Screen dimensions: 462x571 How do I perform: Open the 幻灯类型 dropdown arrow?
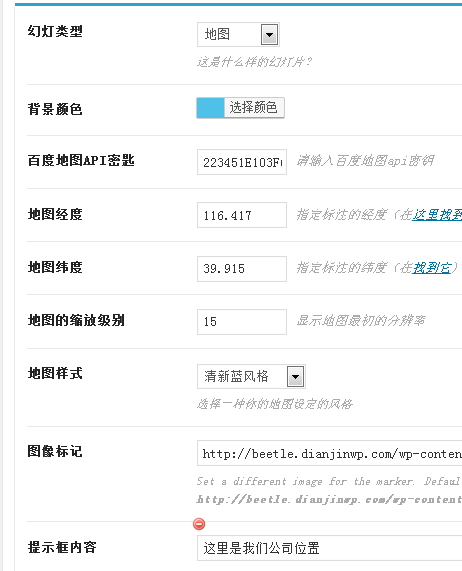point(269,35)
